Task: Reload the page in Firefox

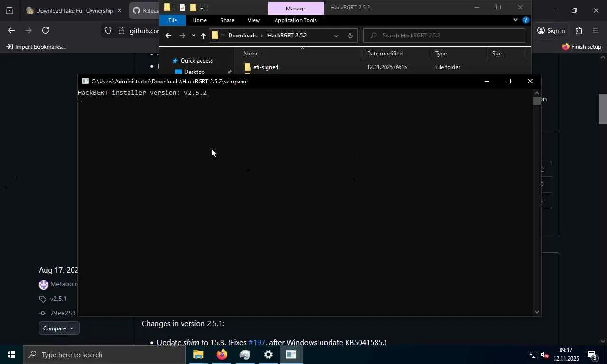Action: pos(46,30)
